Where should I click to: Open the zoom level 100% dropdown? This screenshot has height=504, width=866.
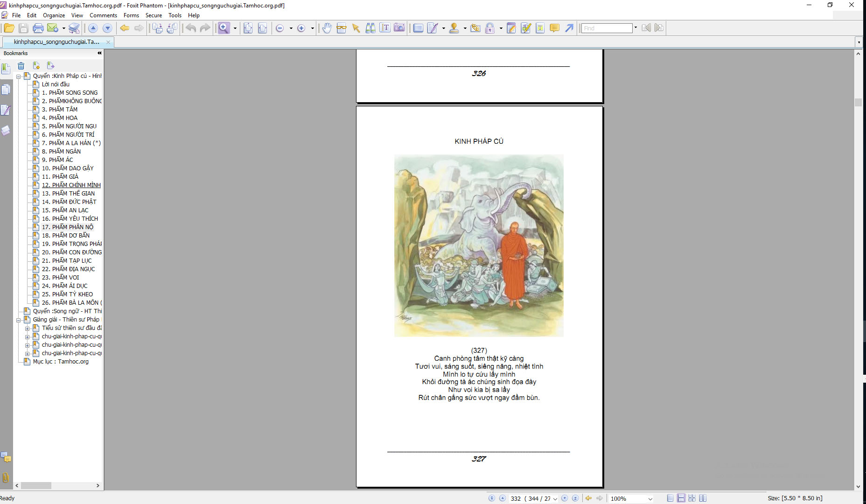(650, 499)
